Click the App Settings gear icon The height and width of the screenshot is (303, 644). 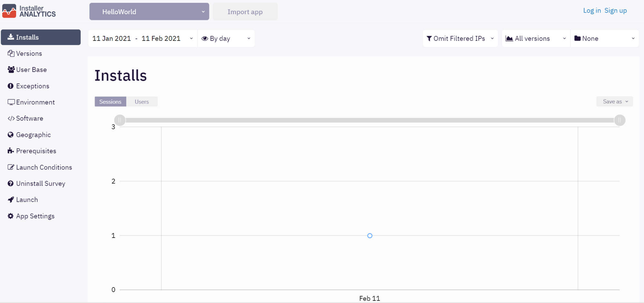(11, 216)
